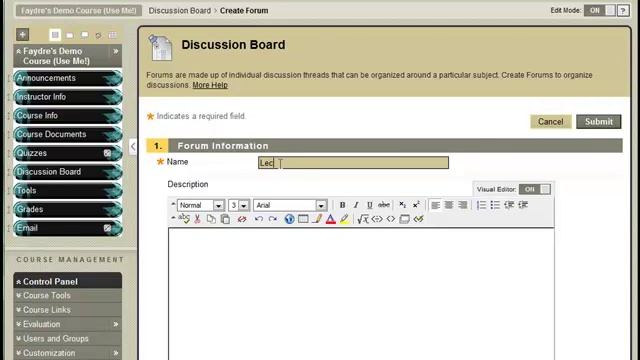This screenshot has width=640, height=360.
Task: Toggle Underline text formatting
Action: tap(369, 205)
